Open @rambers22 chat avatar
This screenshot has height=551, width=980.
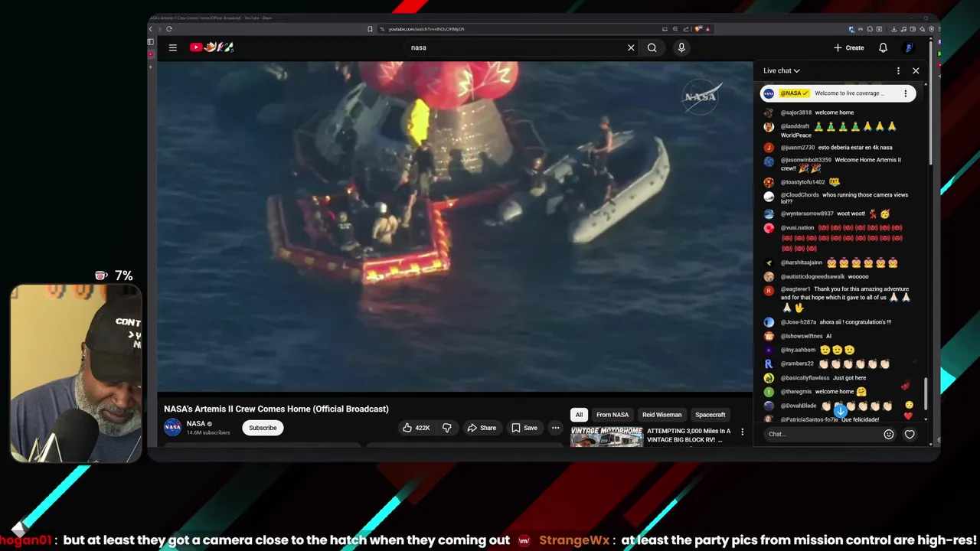click(x=769, y=364)
